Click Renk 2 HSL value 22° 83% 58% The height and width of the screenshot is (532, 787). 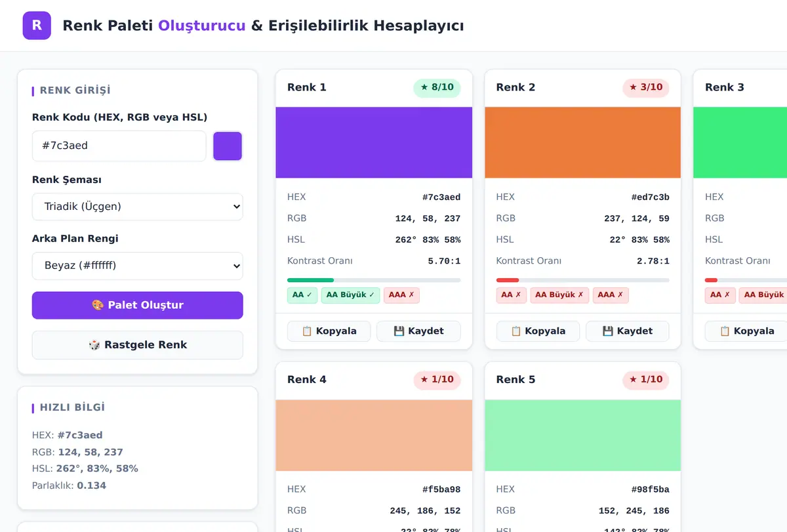coord(639,240)
